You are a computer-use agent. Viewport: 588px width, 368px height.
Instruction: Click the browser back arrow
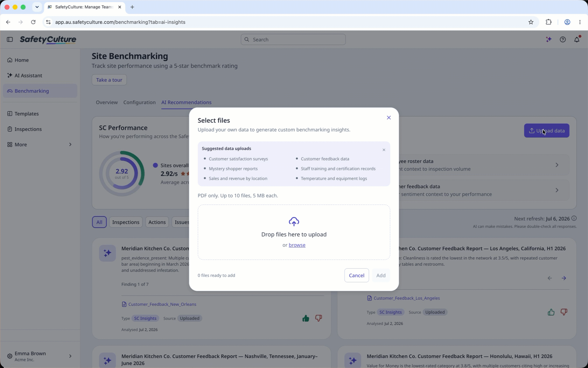(8, 22)
